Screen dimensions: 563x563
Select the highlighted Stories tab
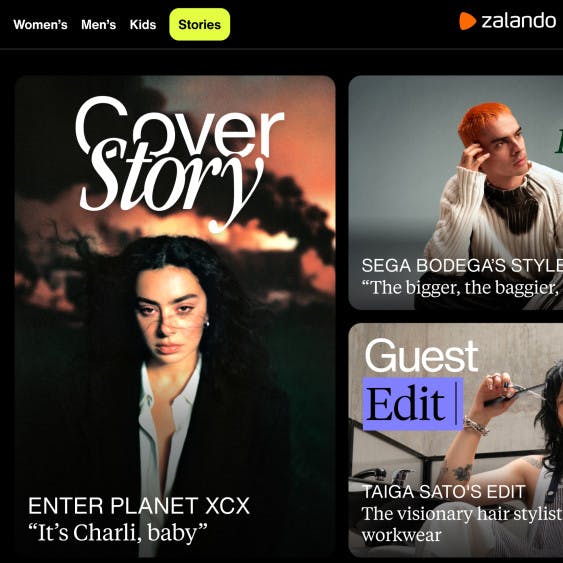coord(200,24)
